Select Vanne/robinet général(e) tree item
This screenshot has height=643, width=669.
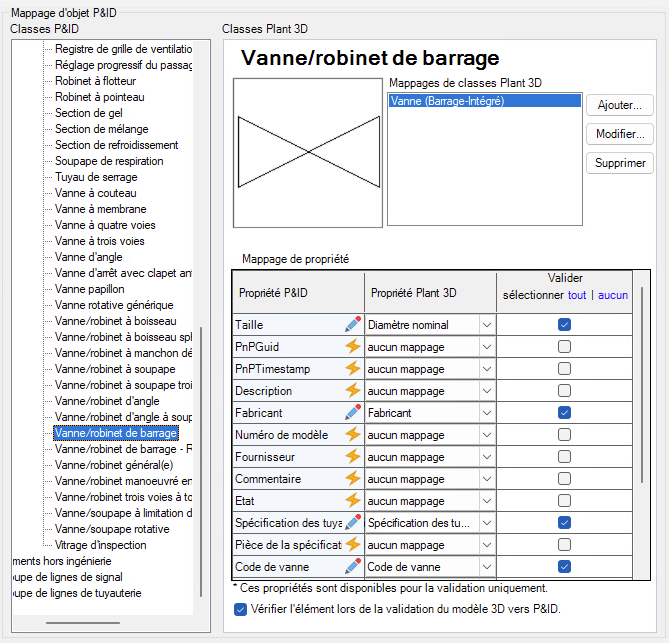coord(114,465)
